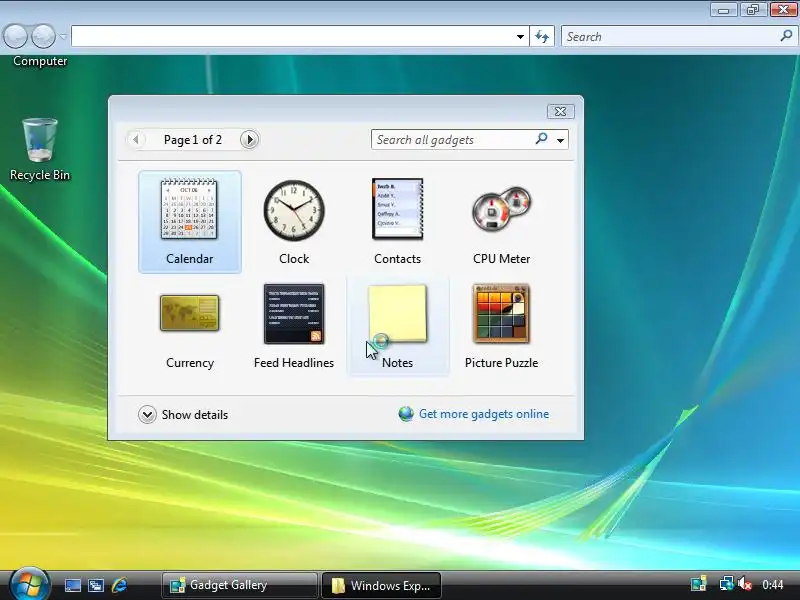Image resolution: width=800 pixels, height=600 pixels.
Task: Open the Start menu orb
Action: pos(29,585)
